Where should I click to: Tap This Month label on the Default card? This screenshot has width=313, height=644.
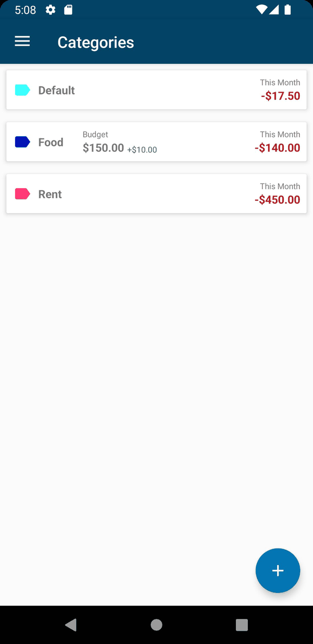279,82
